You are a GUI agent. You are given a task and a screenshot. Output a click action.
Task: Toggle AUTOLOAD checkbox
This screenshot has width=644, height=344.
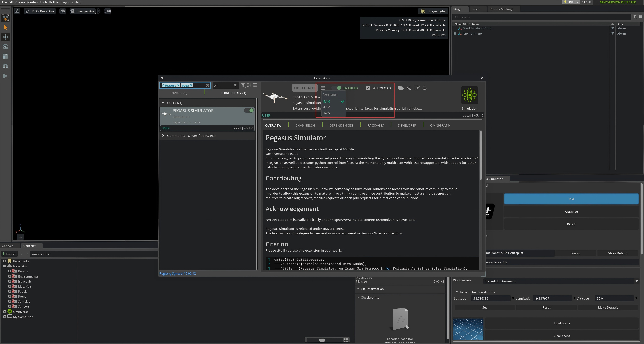(x=368, y=88)
